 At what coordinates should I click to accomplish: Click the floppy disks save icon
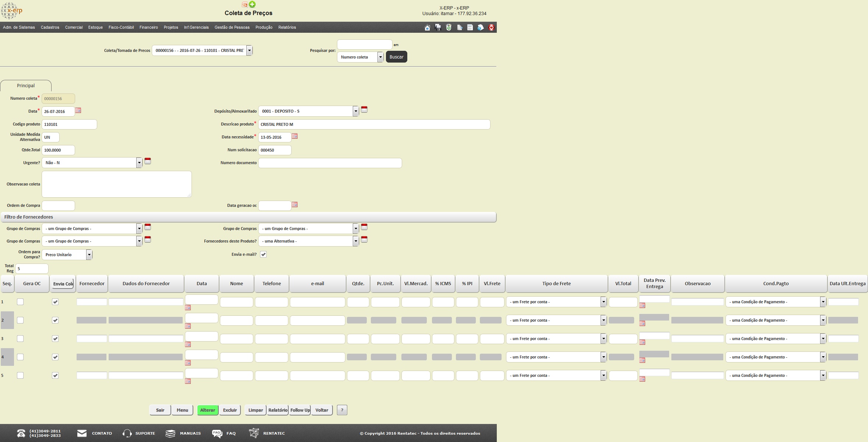pyautogui.click(x=438, y=28)
